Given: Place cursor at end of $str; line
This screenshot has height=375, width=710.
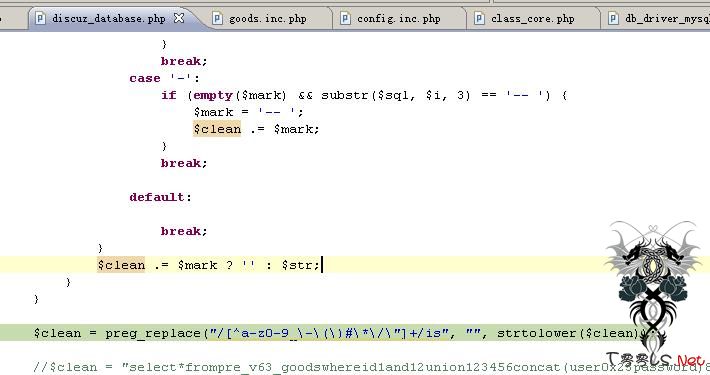Looking at the screenshot, I should tap(321, 265).
